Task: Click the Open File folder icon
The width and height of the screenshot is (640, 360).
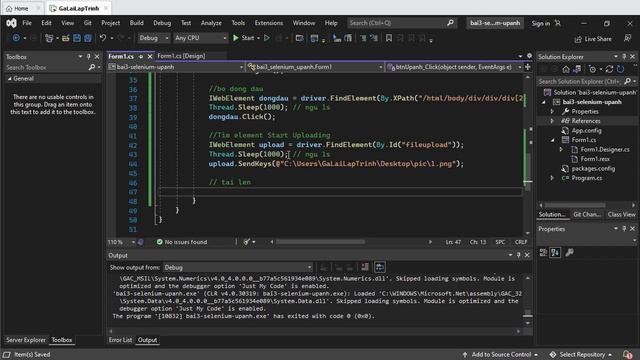Action: (x=65, y=38)
